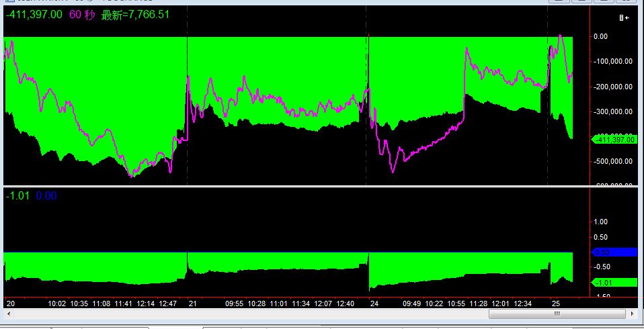Click the 1.00 label on lower axis

pyautogui.click(x=602, y=222)
